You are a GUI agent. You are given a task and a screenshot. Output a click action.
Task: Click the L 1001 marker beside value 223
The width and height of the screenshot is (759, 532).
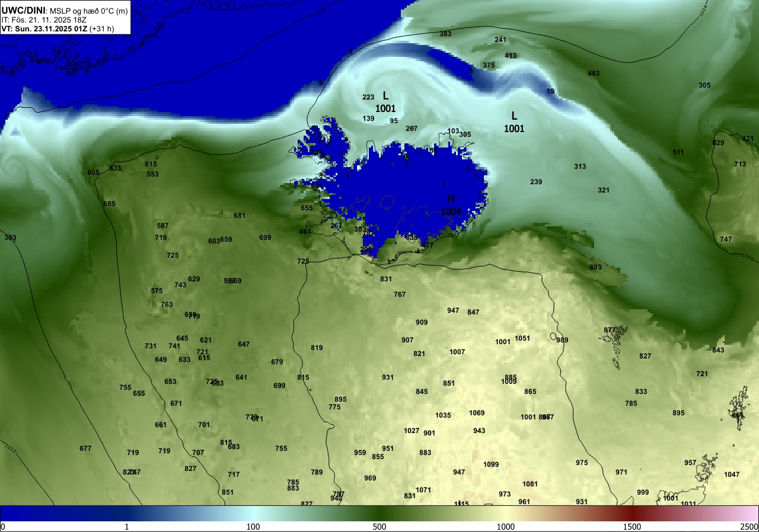click(385, 102)
